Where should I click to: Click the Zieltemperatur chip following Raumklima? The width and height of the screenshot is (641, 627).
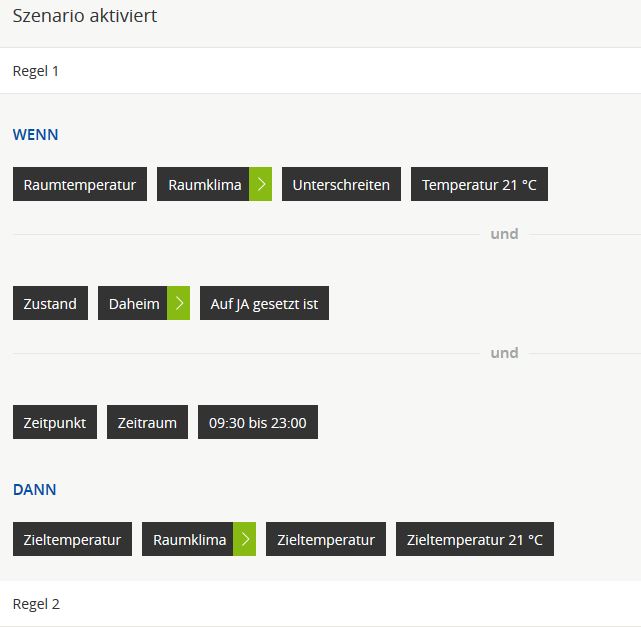[326, 539]
